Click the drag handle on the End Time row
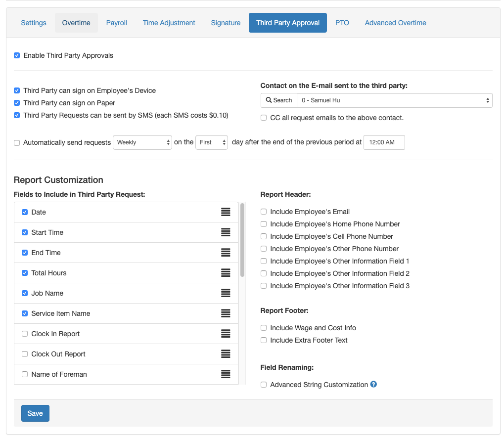This screenshot has width=504, height=439. 226,253
